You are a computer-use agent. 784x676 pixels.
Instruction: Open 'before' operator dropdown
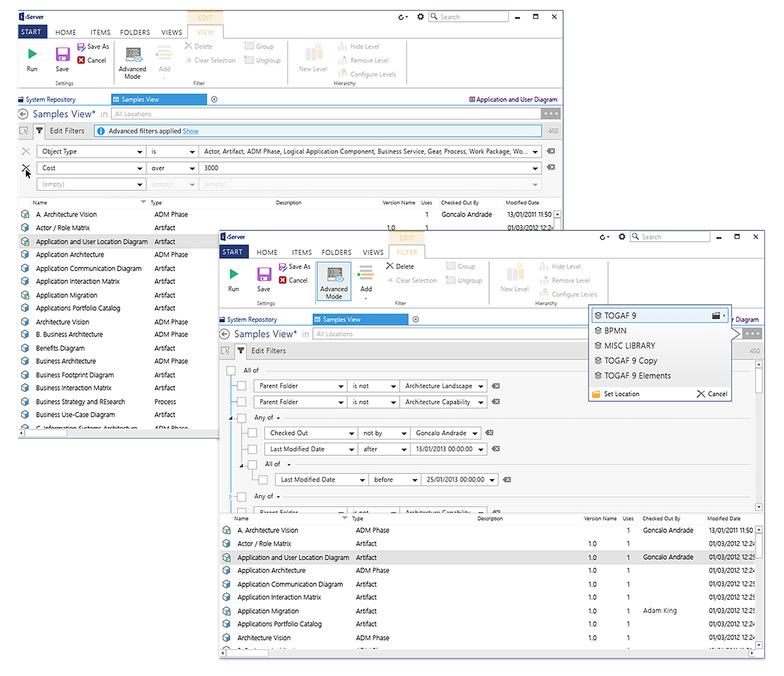coord(414,480)
